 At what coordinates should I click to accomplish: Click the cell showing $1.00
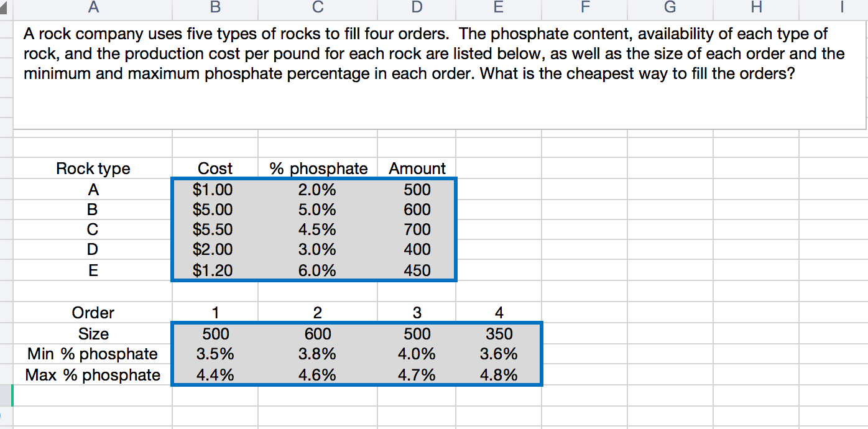pos(215,189)
